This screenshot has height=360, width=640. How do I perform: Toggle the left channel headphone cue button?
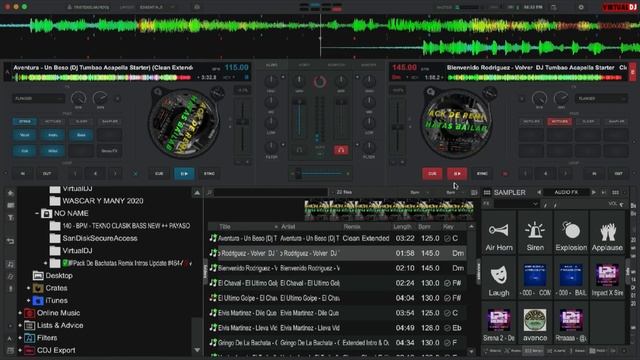tap(299, 150)
